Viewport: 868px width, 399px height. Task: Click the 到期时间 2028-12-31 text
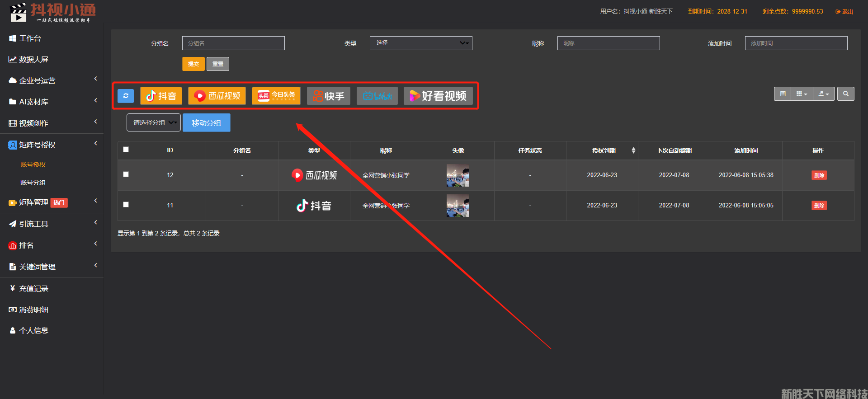pyautogui.click(x=717, y=12)
